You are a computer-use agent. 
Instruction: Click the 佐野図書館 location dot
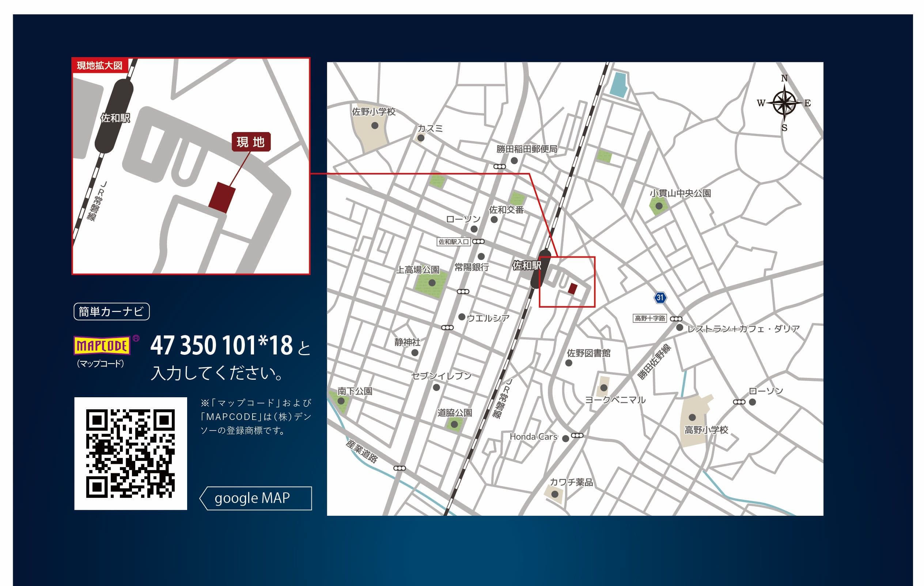(569, 363)
